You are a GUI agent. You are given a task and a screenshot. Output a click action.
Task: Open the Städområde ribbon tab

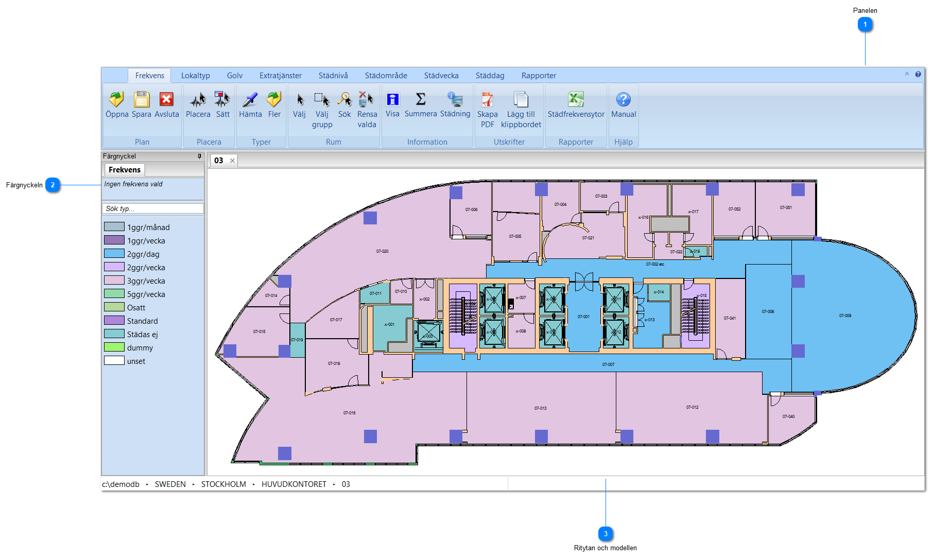click(x=386, y=76)
